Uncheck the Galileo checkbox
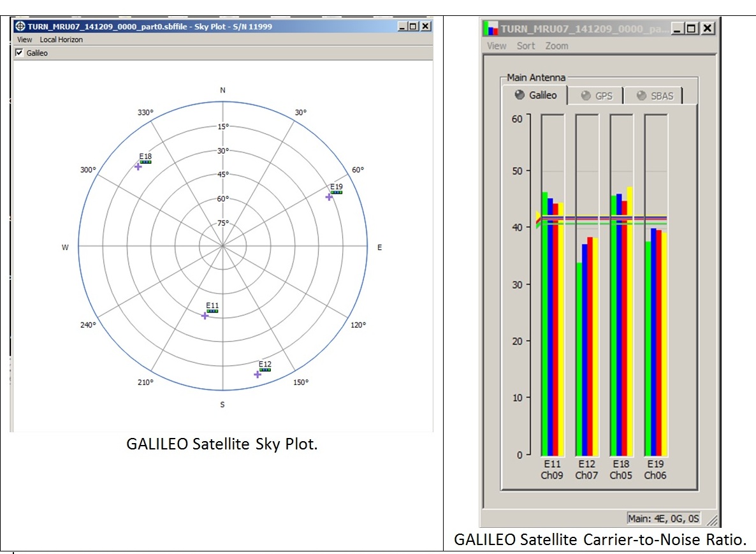Viewport: 756px width, 554px height. [x=19, y=53]
